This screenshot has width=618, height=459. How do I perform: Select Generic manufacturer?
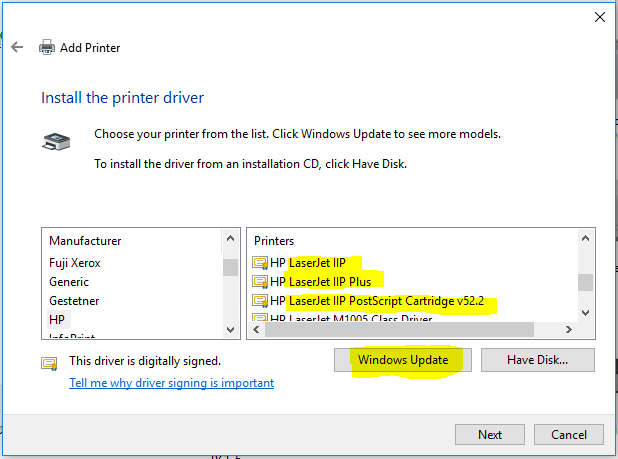[69, 282]
